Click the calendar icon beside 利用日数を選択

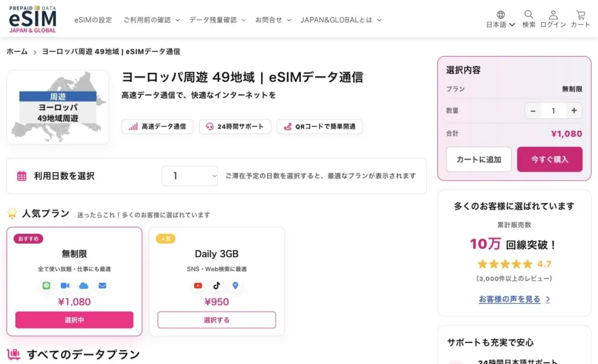coord(22,176)
